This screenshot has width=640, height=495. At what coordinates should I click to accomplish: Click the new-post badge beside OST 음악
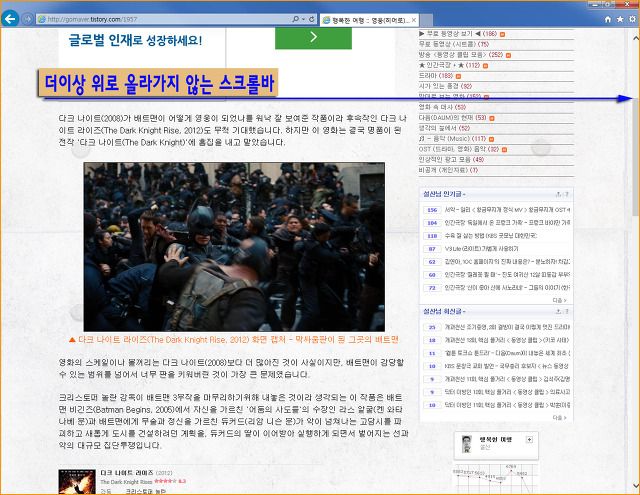pyautogui.click(x=504, y=150)
